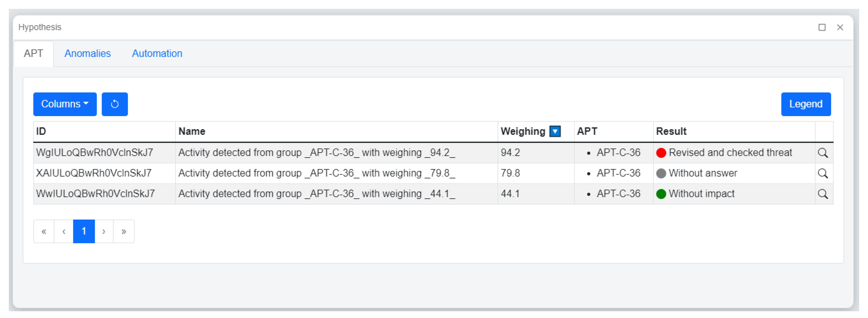The width and height of the screenshot is (868, 318).
Task: Open details magnifier for 79.8 row
Action: point(823,173)
